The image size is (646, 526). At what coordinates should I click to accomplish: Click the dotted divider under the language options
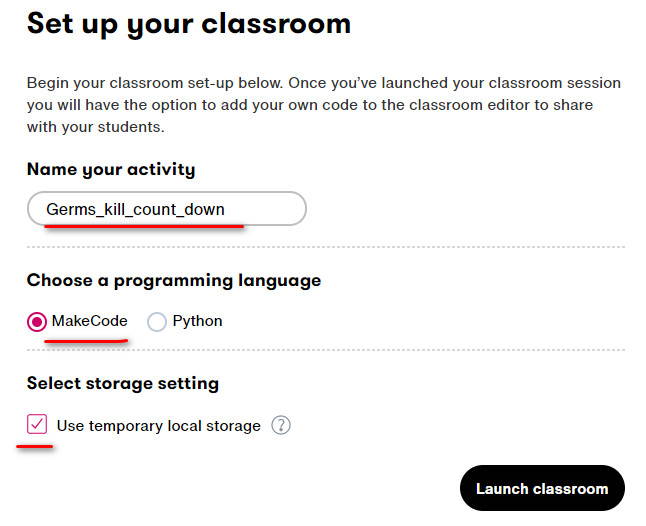click(326, 350)
